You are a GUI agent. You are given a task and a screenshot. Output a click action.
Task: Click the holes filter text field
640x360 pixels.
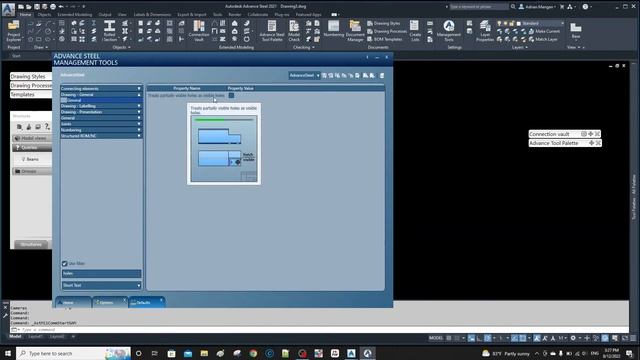click(101, 273)
